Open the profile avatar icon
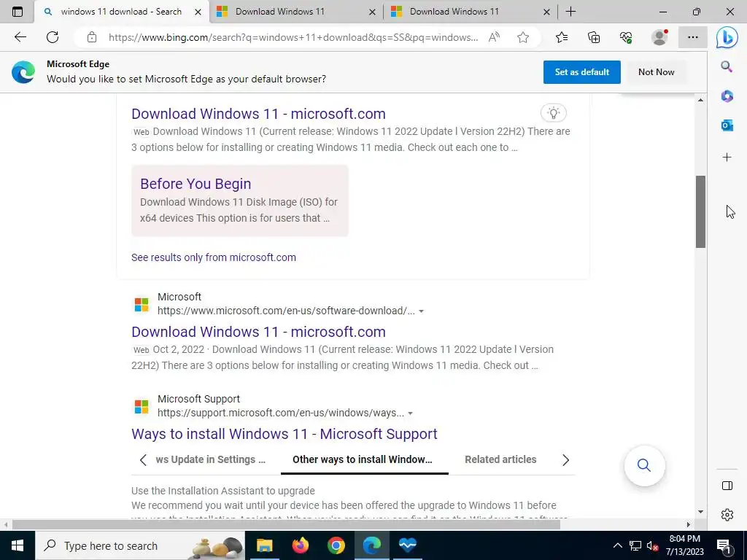The image size is (747, 560). click(x=659, y=37)
